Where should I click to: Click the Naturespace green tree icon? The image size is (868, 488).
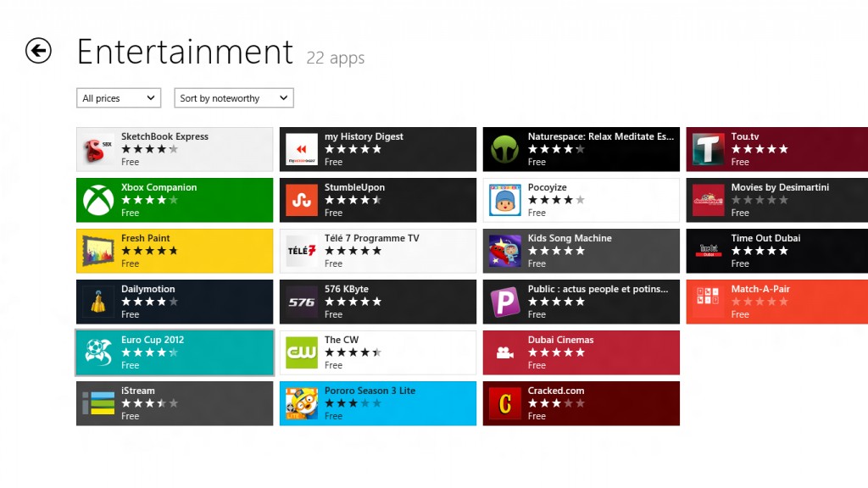(505, 149)
